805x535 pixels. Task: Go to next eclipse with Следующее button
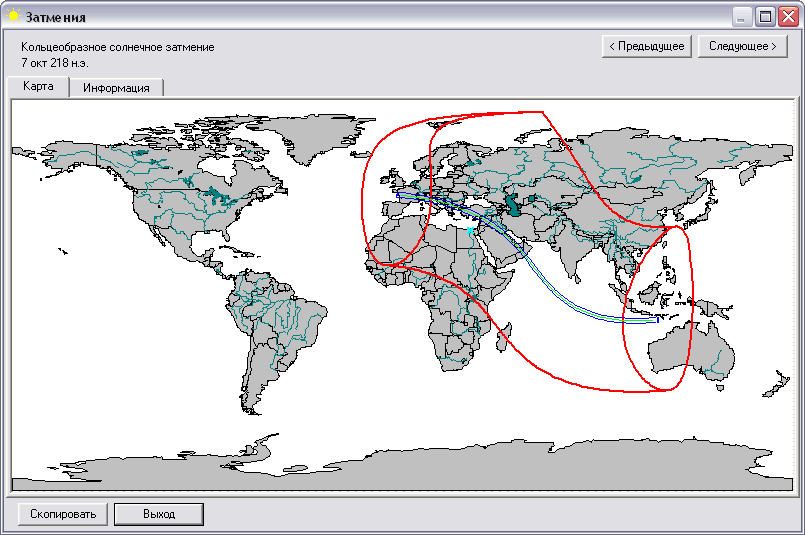742,46
